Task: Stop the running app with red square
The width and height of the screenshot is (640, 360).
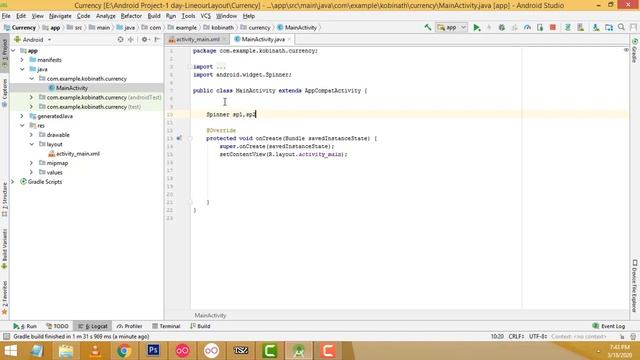Action: point(553,27)
